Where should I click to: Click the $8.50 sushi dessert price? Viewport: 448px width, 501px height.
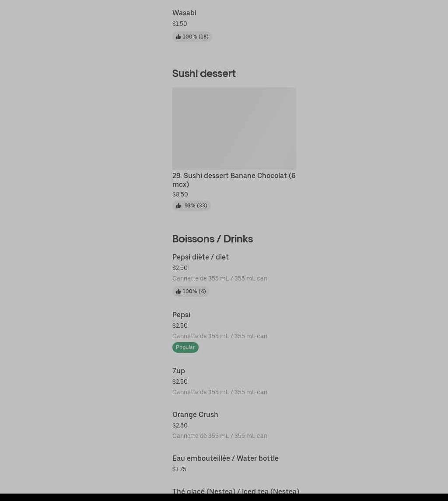point(180,195)
